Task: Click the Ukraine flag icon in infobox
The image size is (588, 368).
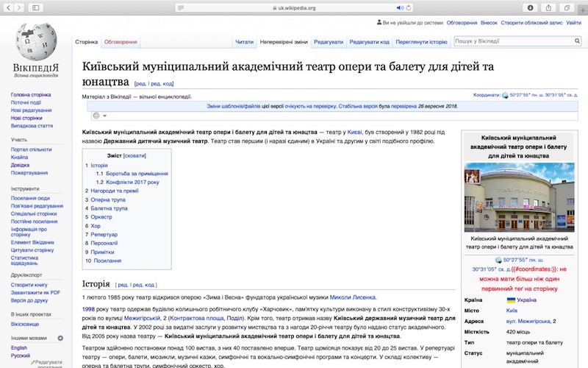Action: (x=511, y=300)
